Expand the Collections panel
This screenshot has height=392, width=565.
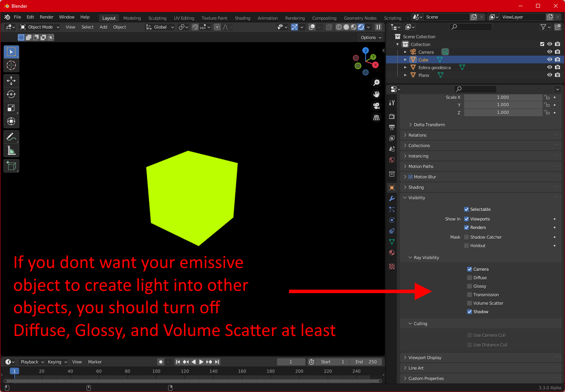point(480,146)
